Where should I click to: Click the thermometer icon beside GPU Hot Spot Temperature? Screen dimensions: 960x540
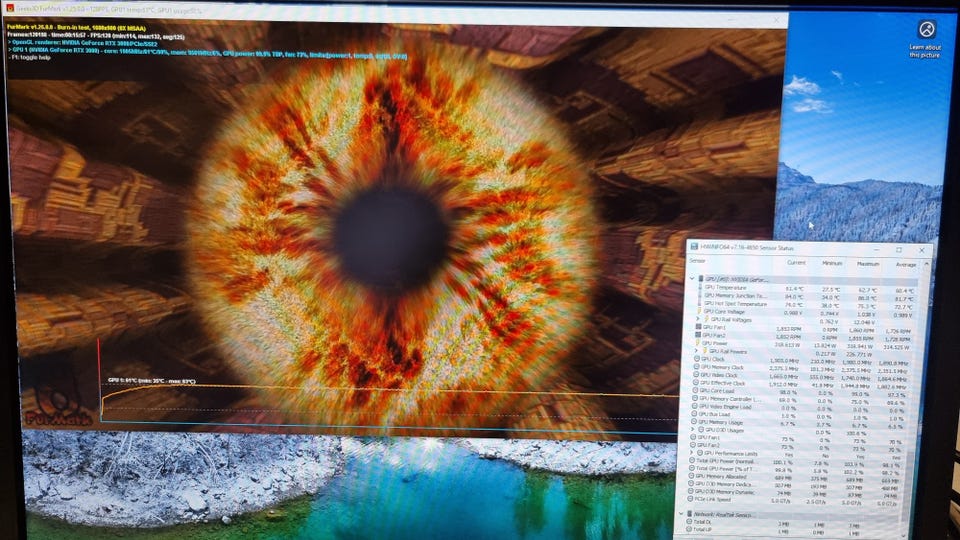pyautogui.click(x=700, y=304)
